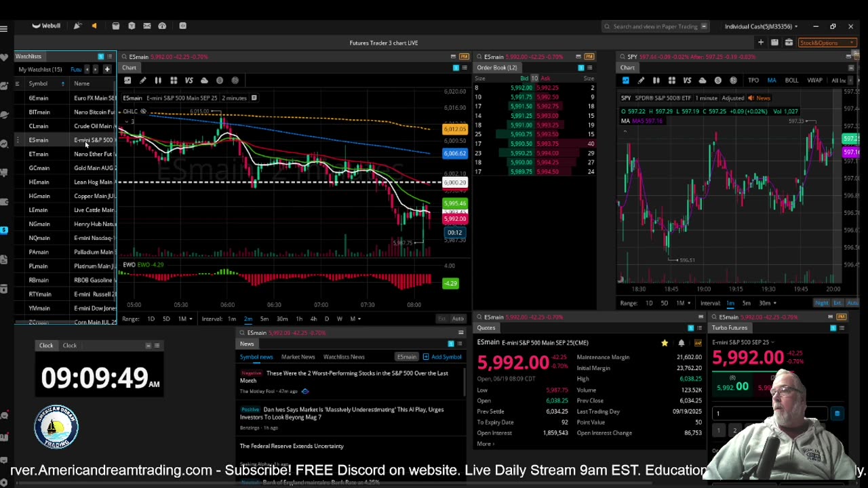Click the gold star favorite icon in Quotes

[x=665, y=343]
